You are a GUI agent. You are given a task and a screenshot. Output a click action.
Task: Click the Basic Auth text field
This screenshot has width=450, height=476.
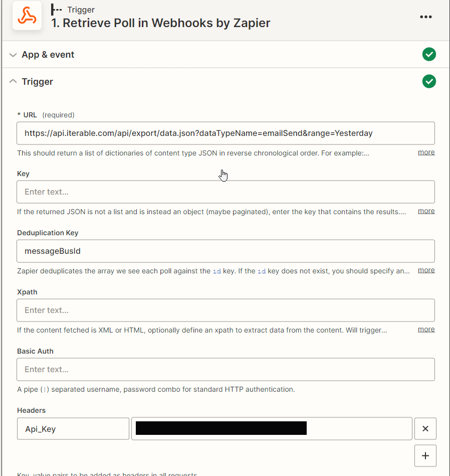(226, 370)
